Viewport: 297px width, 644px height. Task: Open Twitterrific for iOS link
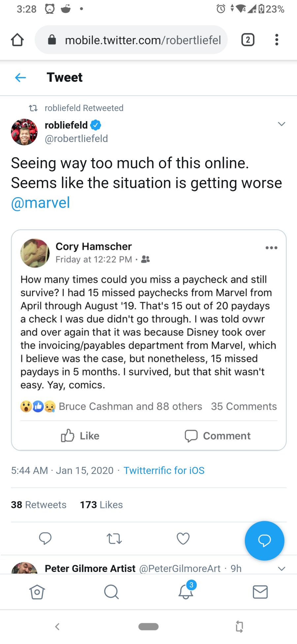pyautogui.click(x=164, y=470)
